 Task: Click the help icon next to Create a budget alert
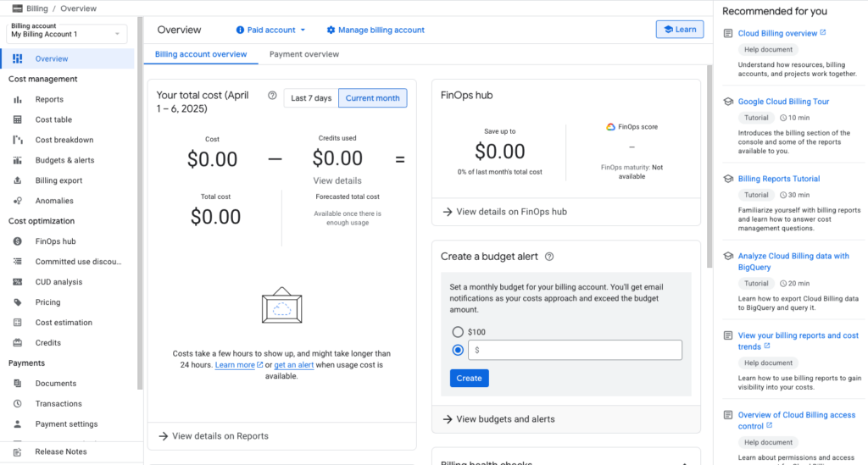pyautogui.click(x=549, y=257)
